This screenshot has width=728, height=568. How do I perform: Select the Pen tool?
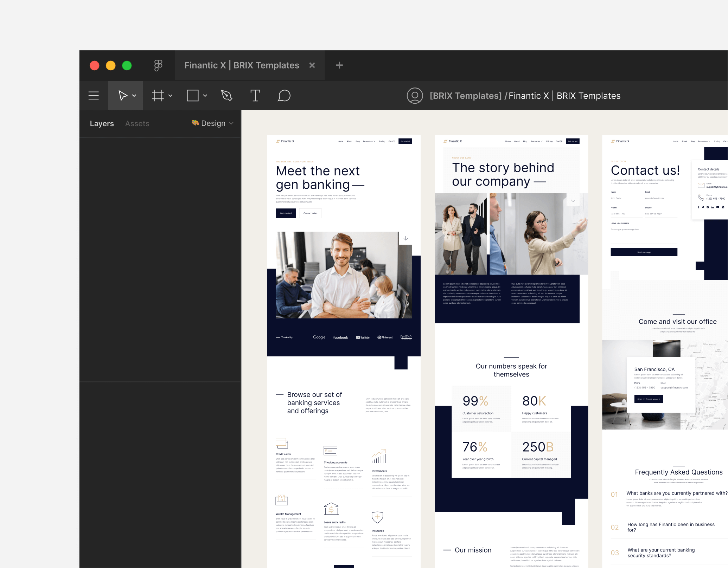click(226, 95)
